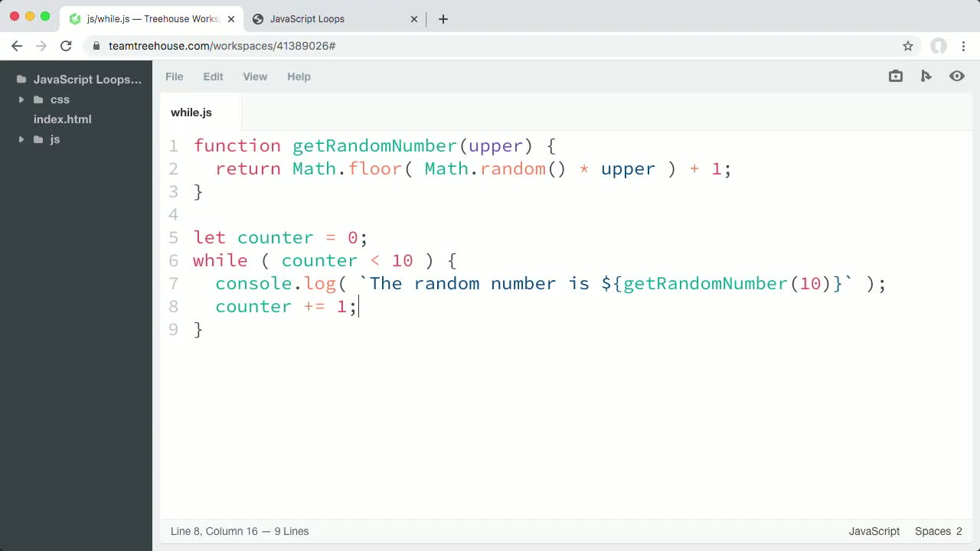Bookmark the page via the star icon
The height and width of the screenshot is (551, 980).
click(908, 46)
